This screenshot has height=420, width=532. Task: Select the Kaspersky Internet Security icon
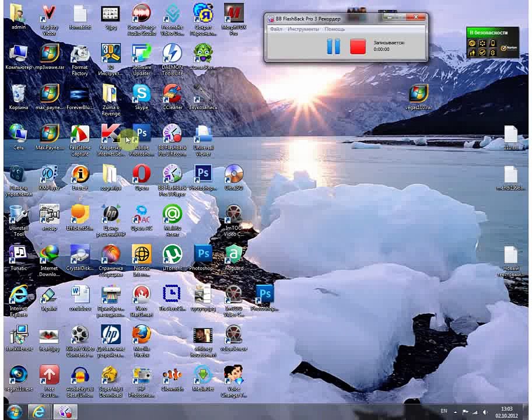(110, 141)
